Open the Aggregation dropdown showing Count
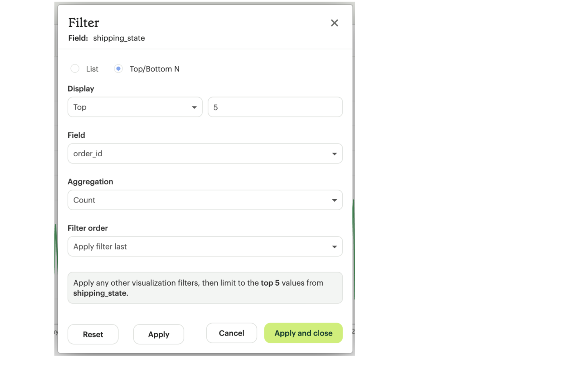The height and width of the screenshot is (370, 588). click(205, 200)
